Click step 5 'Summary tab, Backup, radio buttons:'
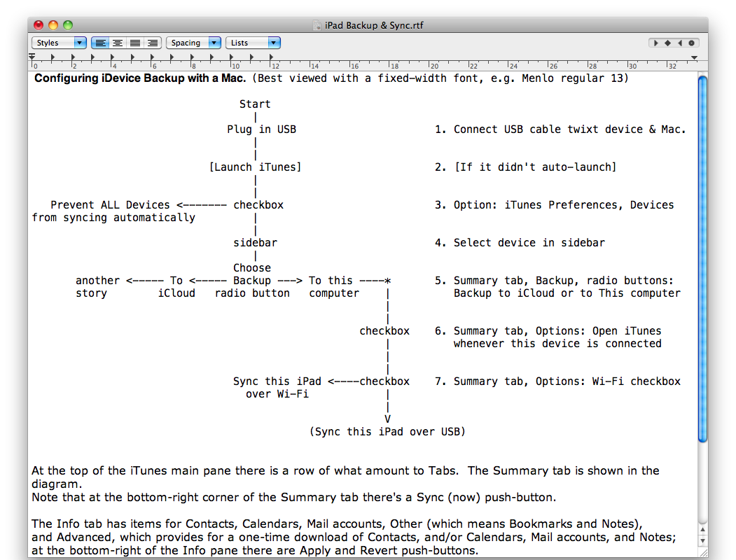The width and height of the screenshot is (736, 560). [563, 281]
